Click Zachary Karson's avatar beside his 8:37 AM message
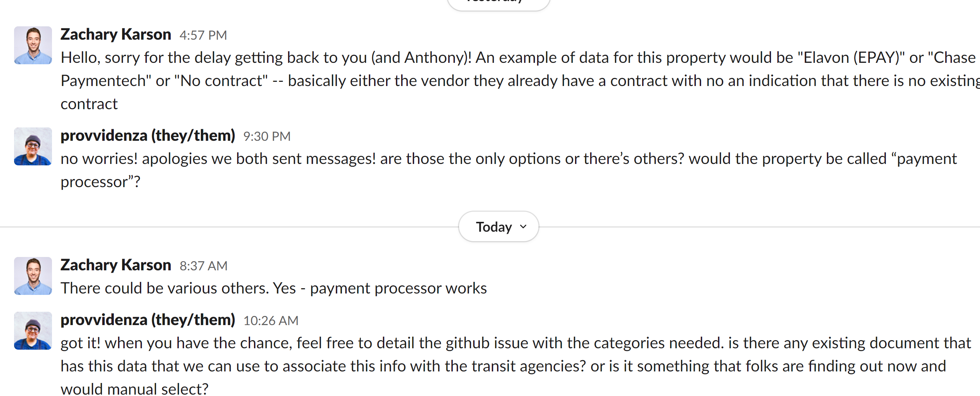 [x=33, y=276]
